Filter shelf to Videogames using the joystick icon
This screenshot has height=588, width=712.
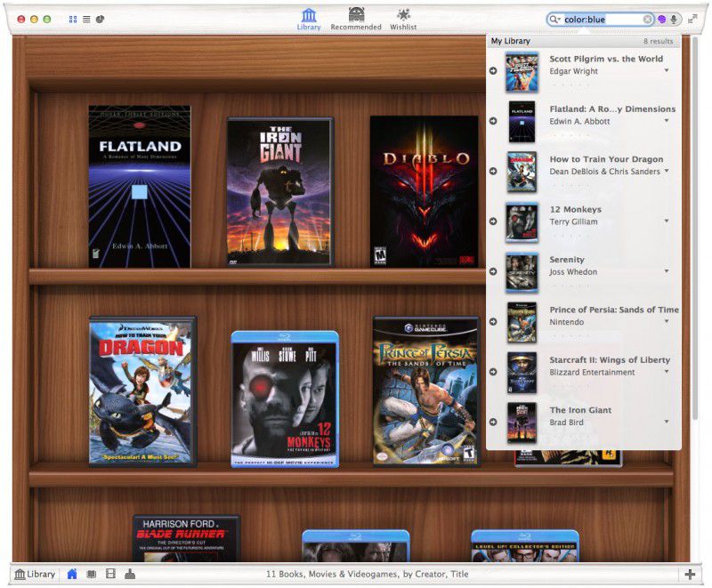click(x=130, y=575)
